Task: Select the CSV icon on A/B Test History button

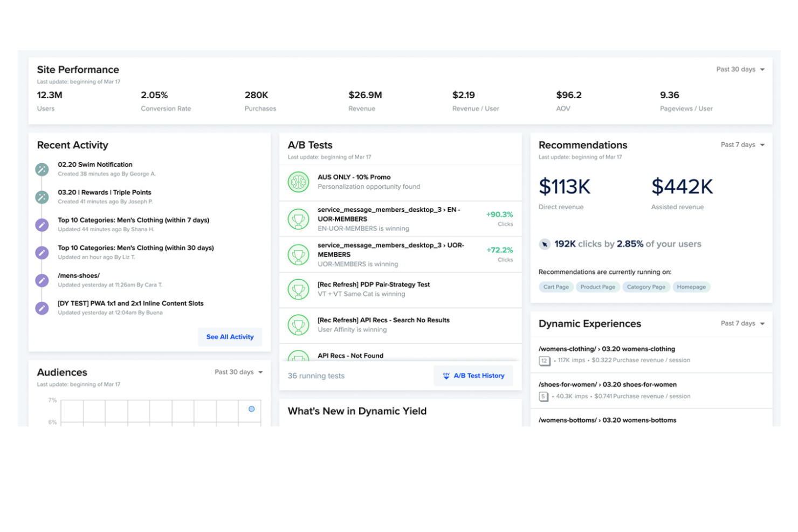Action: [446, 376]
